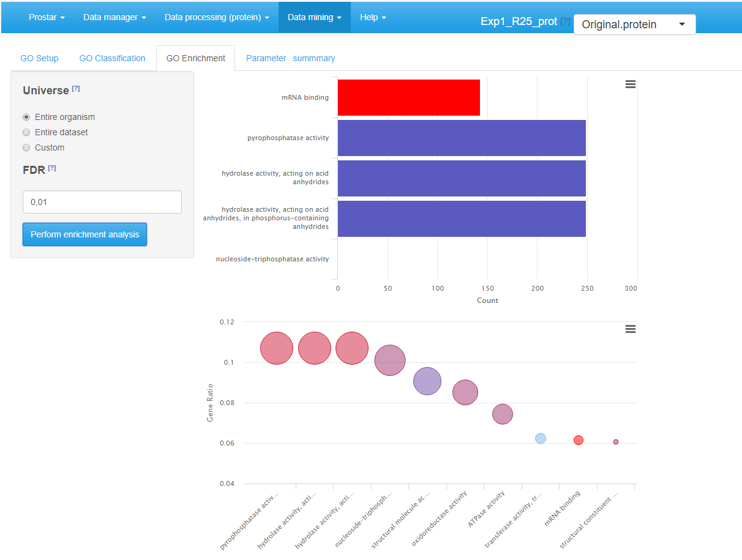
Task: Click the help icon next to Universe
Action: point(76,89)
